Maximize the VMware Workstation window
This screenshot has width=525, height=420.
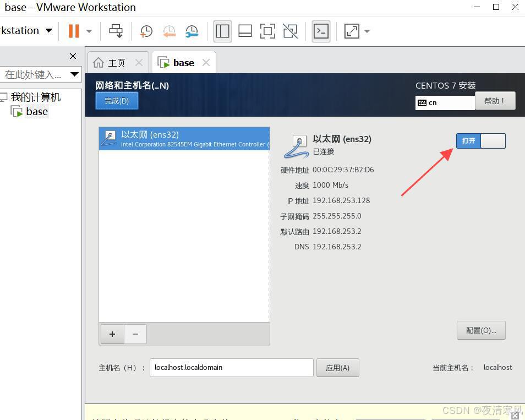tap(496, 7)
